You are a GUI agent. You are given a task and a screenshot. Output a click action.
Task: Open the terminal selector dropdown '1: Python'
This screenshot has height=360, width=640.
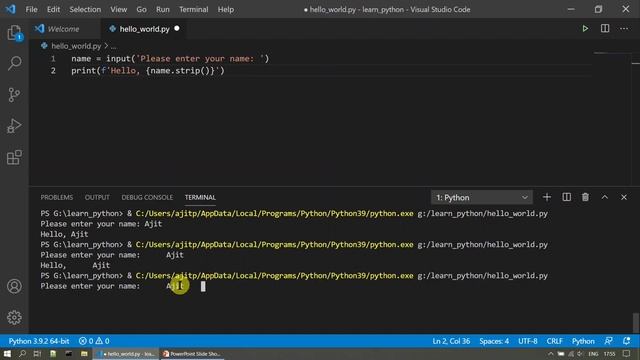(482, 198)
